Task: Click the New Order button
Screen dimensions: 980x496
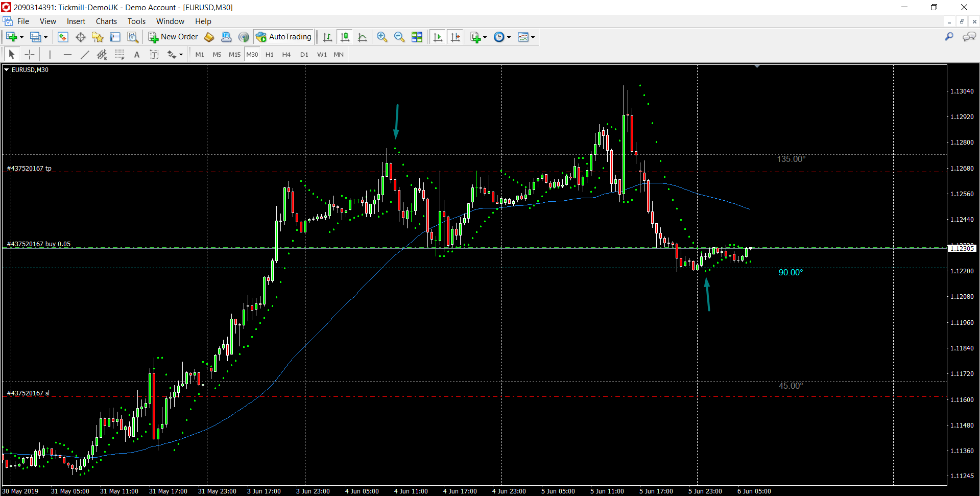Action: (173, 37)
